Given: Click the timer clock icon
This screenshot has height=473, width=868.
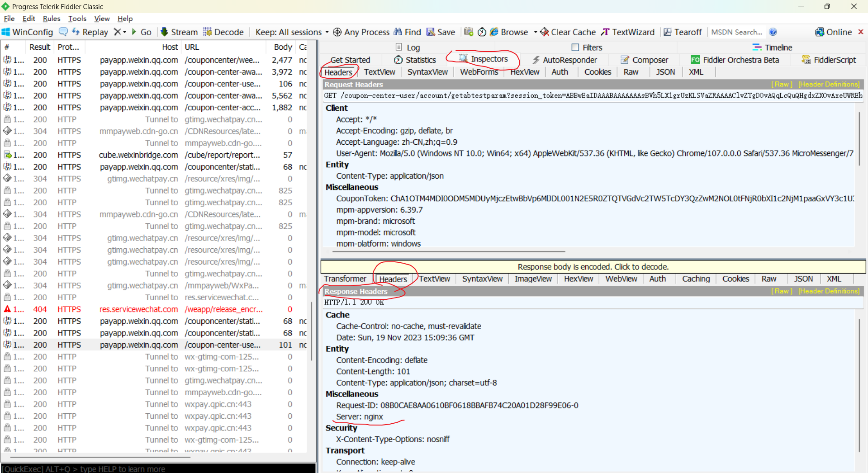Looking at the screenshot, I should (x=482, y=32).
